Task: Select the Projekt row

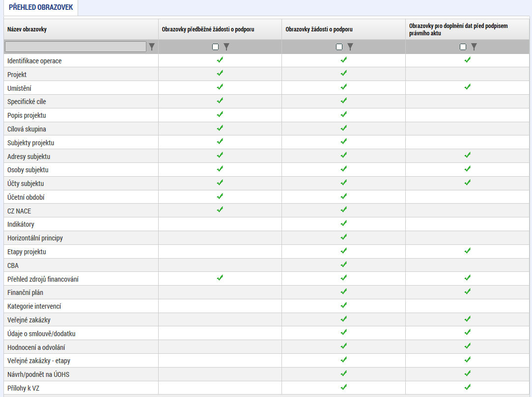Action: click(267, 74)
